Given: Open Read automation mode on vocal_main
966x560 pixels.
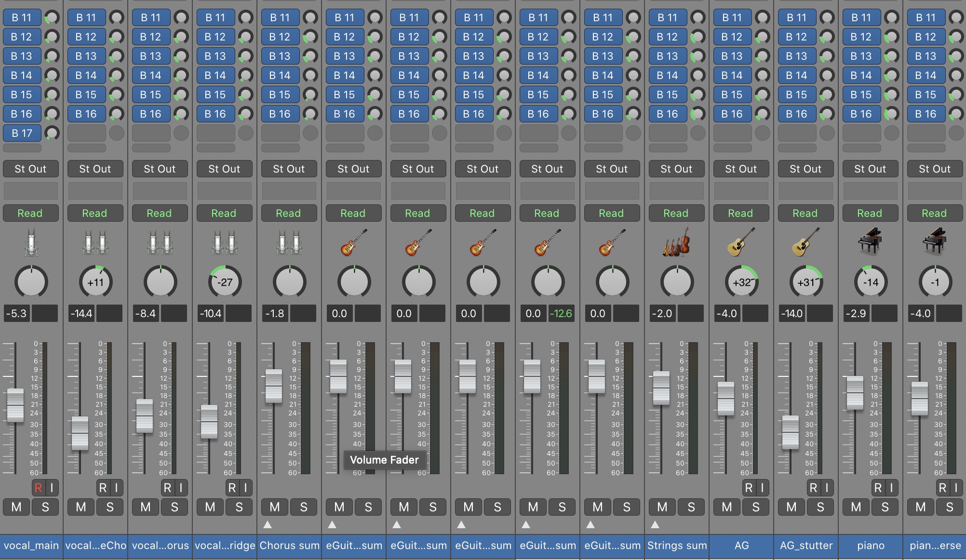Looking at the screenshot, I should pyautogui.click(x=30, y=213).
